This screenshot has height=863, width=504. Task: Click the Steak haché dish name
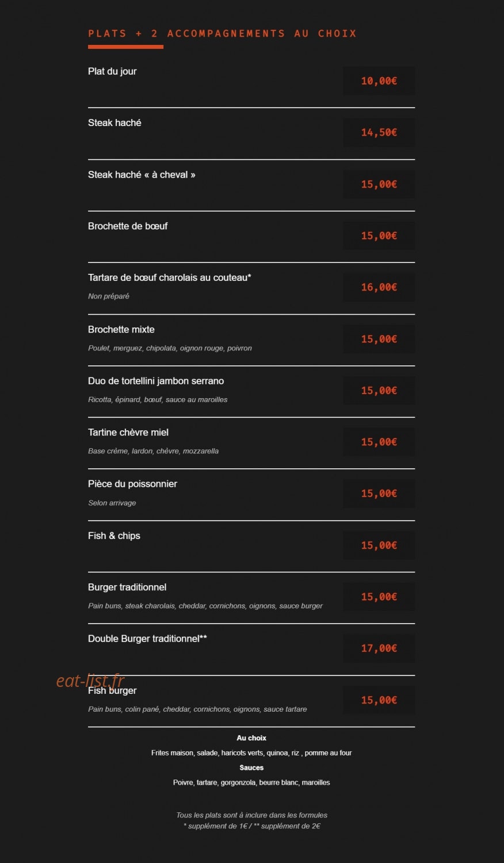pos(114,123)
